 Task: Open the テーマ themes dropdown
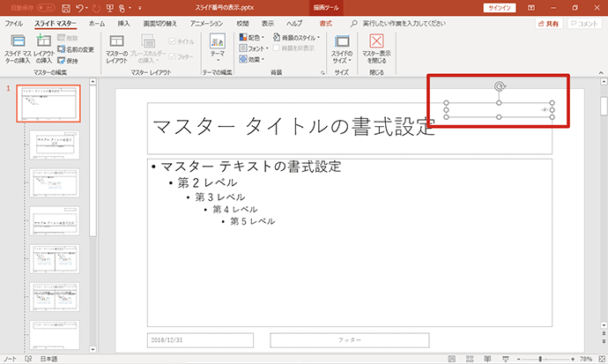click(218, 48)
